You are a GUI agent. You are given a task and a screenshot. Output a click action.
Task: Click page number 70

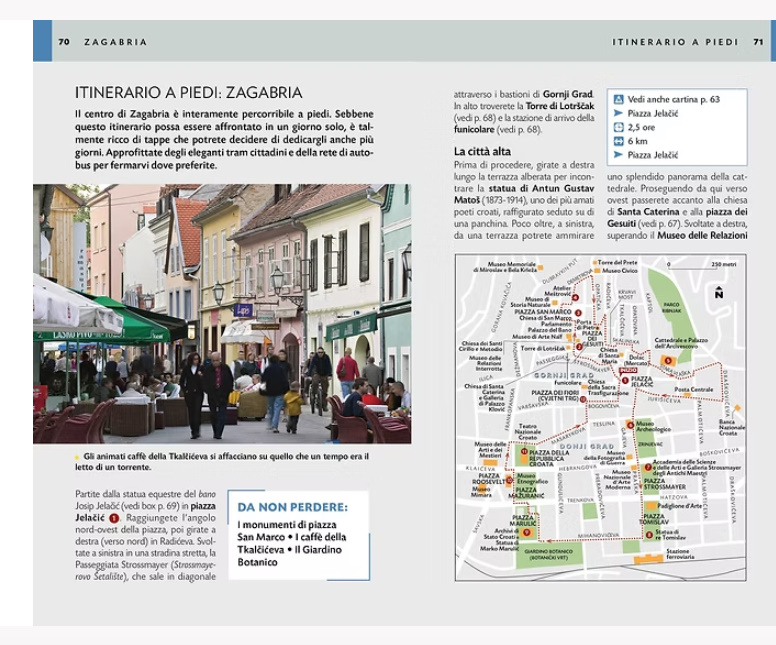pyautogui.click(x=64, y=42)
